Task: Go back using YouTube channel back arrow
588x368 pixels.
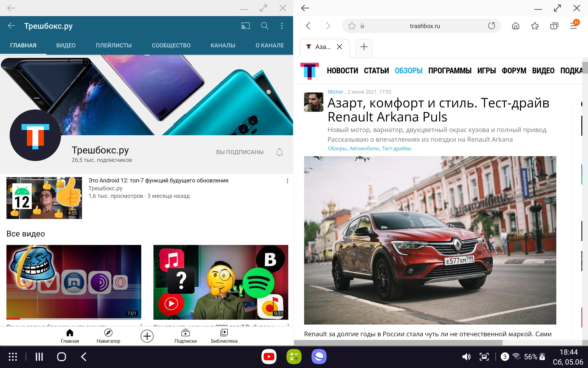Action: [11, 26]
